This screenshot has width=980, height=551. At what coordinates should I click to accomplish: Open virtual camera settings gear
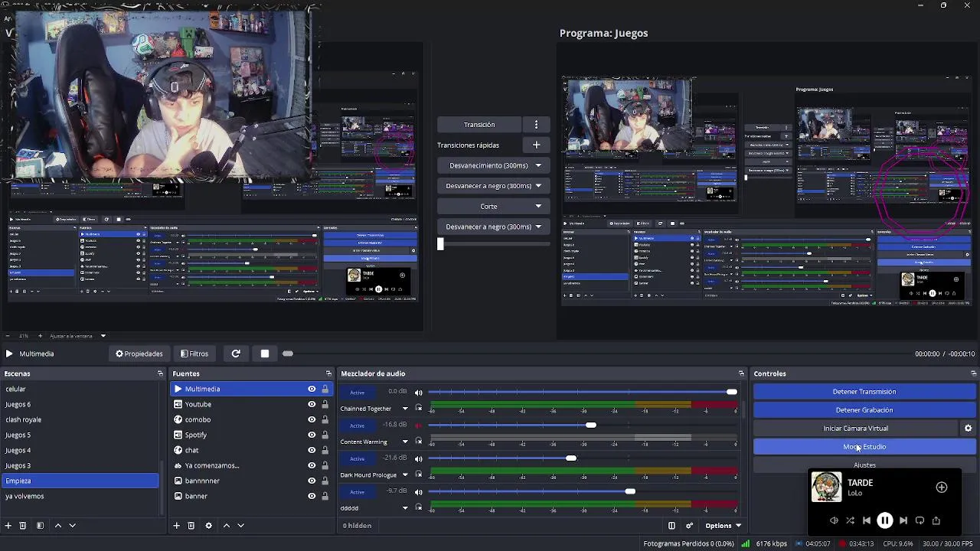[x=968, y=429]
